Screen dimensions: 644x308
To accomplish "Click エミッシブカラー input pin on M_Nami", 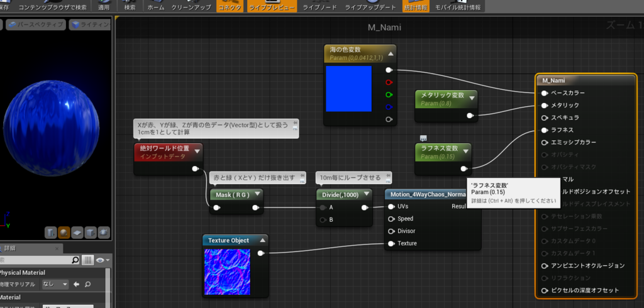I will click(x=545, y=143).
